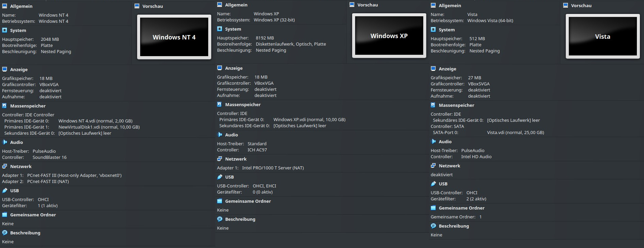Open Gemeinsame Ordner settings link for Vista
644x248 pixels.
point(462,208)
